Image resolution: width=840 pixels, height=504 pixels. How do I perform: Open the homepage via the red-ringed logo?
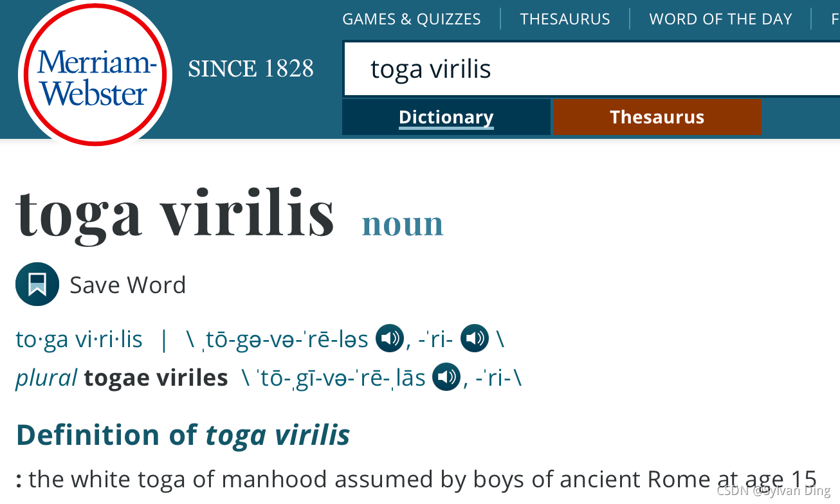pyautogui.click(x=95, y=72)
